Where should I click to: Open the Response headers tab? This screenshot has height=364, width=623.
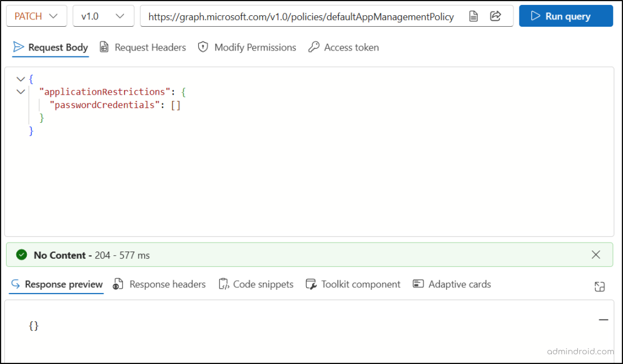tap(159, 284)
